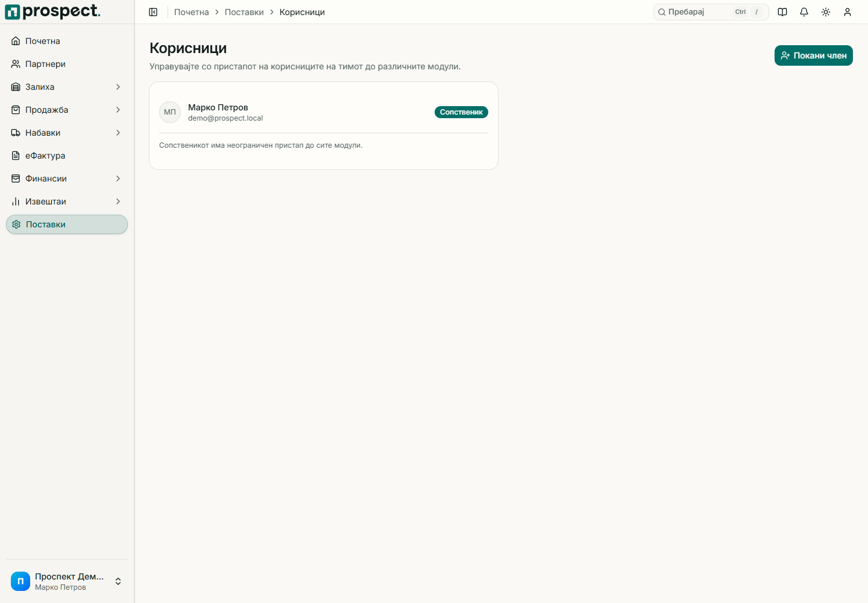Screen dimensions: 868x603
Task: Toggle the light/dark theme sun icon
Action: [826, 12]
